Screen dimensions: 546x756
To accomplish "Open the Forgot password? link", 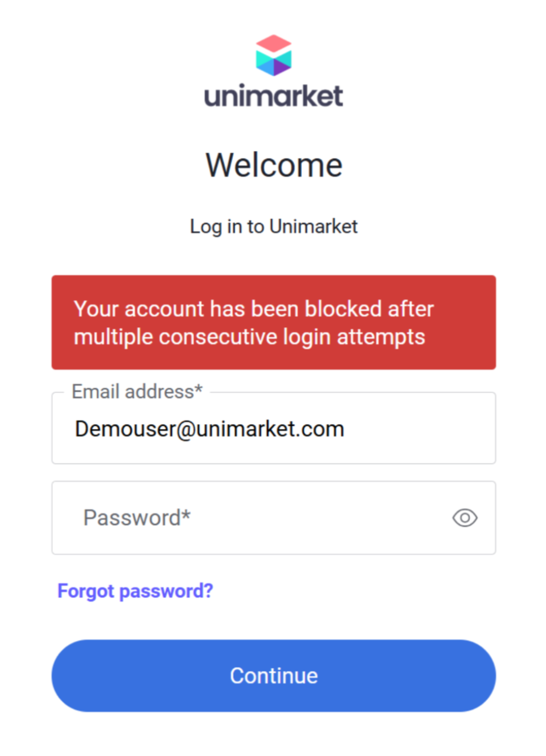I will 135,591.
